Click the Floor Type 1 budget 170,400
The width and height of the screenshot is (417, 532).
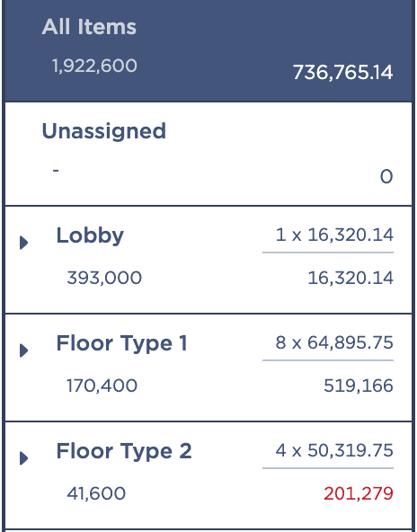pos(102,386)
